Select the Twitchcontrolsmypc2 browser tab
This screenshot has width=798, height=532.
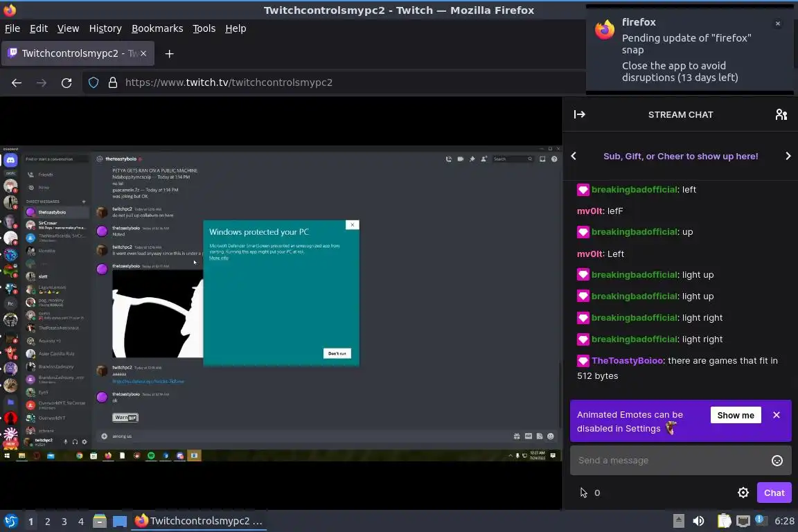[x=78, y=53]
